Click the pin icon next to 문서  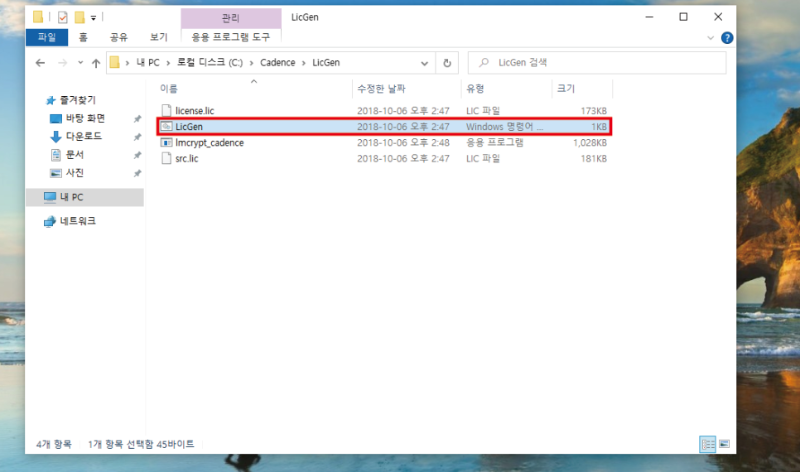(x=137, y=155)
